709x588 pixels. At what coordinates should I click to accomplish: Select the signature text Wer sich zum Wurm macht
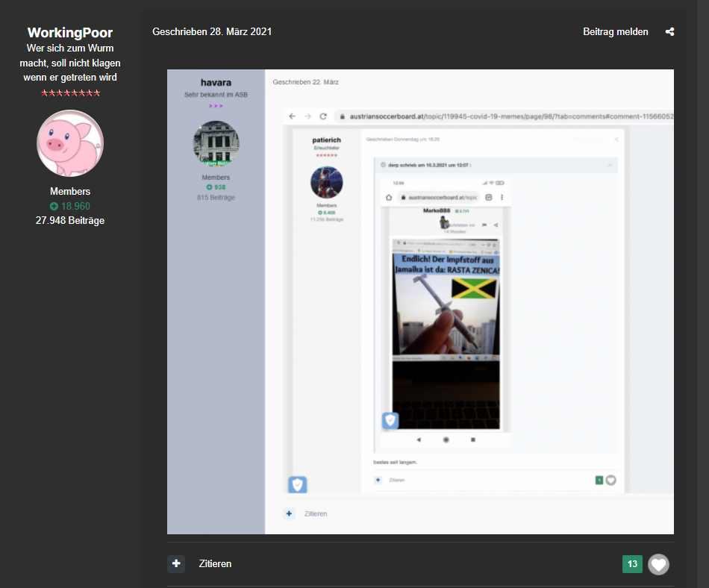click(x=70, y=63)
